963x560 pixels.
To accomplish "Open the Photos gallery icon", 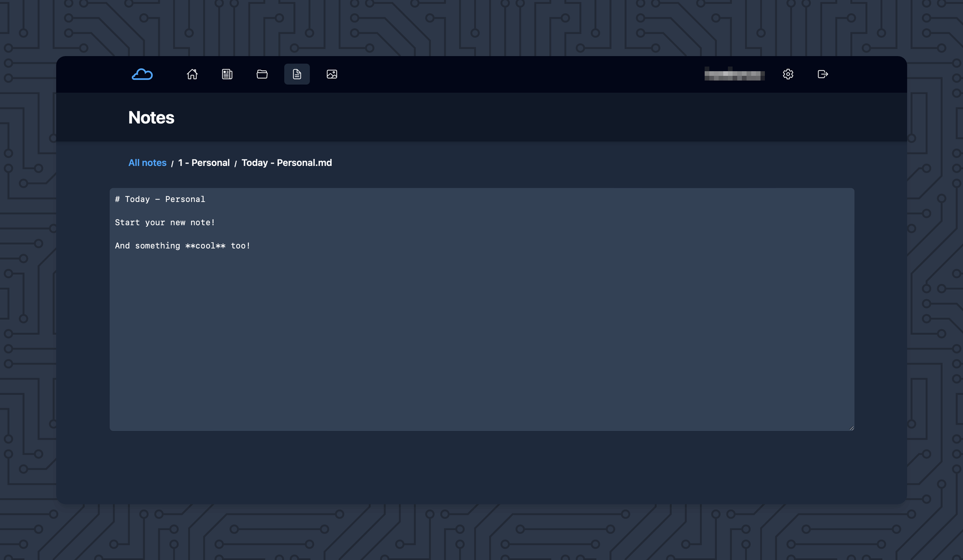I will pos(332,74).
